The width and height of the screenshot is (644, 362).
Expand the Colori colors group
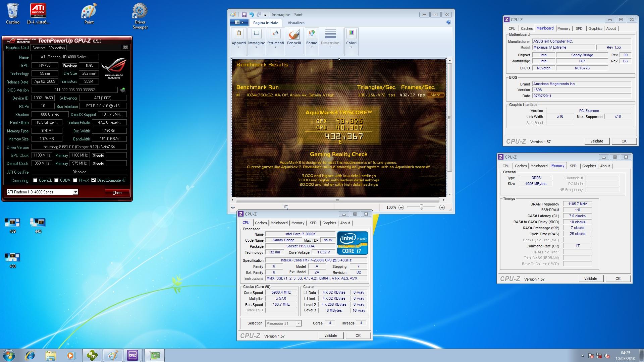pos(351,42)
